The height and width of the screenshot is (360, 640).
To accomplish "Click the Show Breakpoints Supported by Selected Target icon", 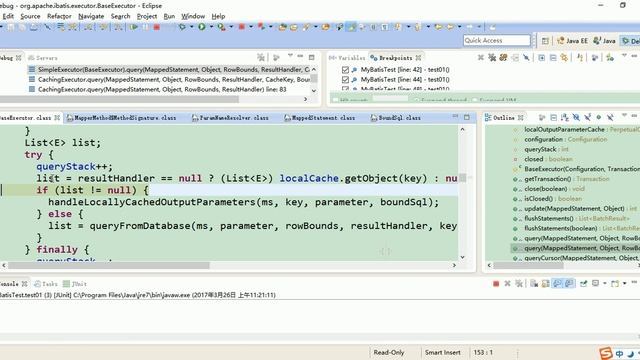I will (503, 58).
